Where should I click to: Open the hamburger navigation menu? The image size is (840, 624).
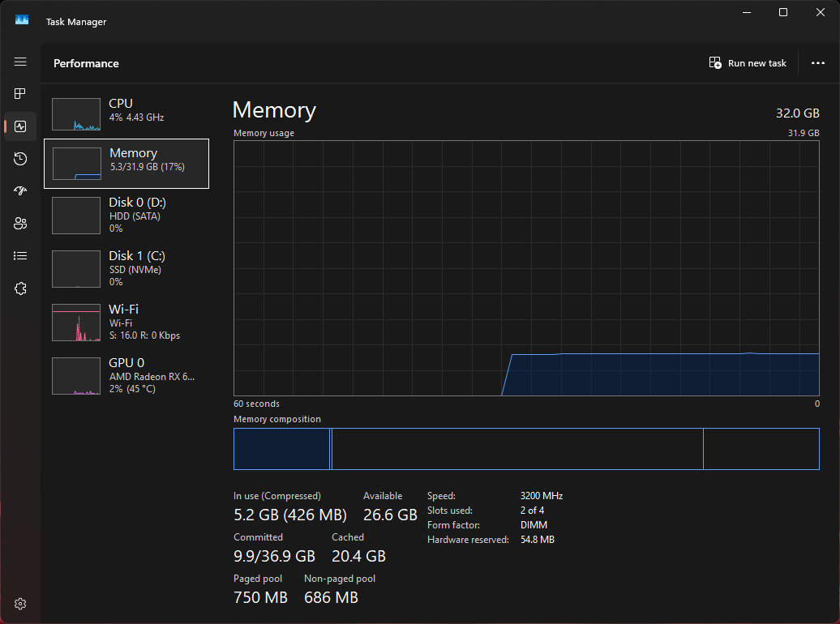[20, 62]
